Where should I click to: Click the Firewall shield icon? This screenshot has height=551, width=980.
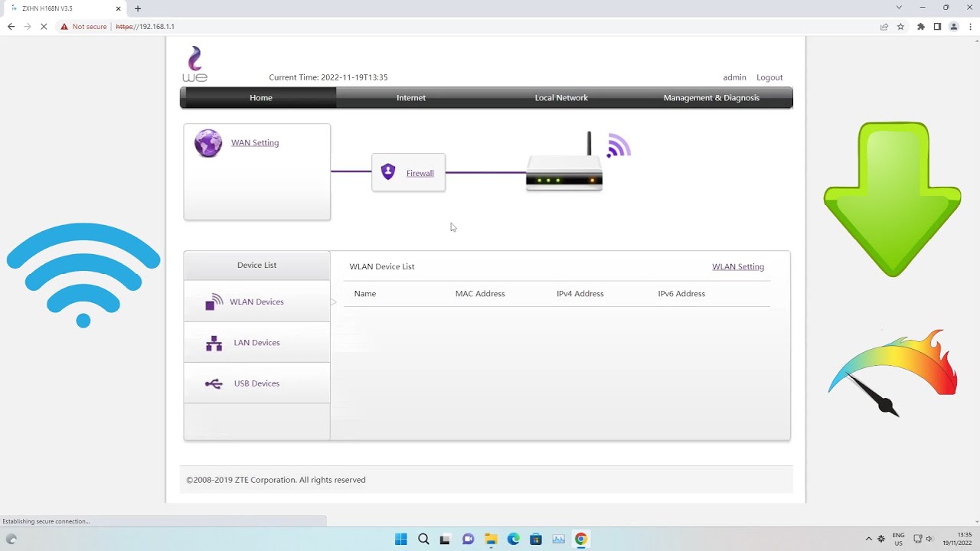388,172
